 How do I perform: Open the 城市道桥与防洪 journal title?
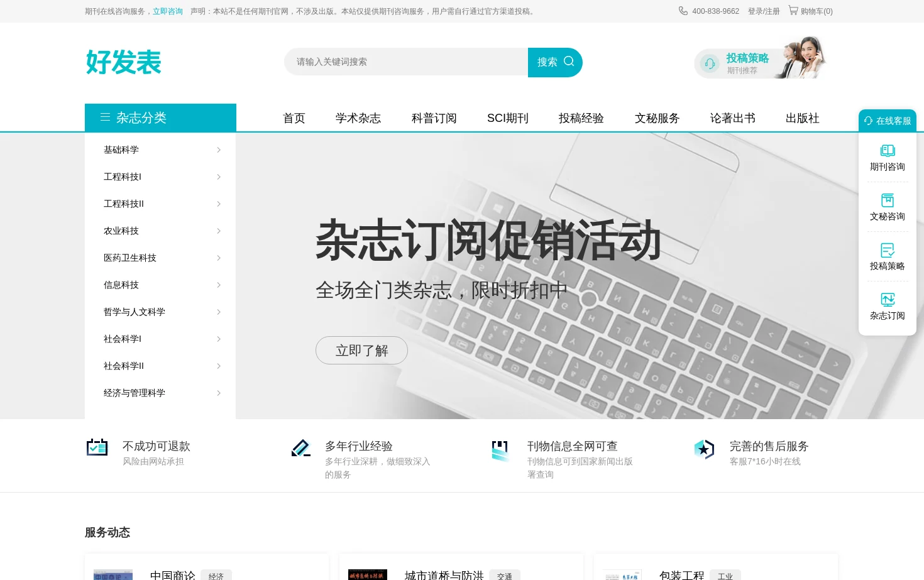(x=444, y=574)
